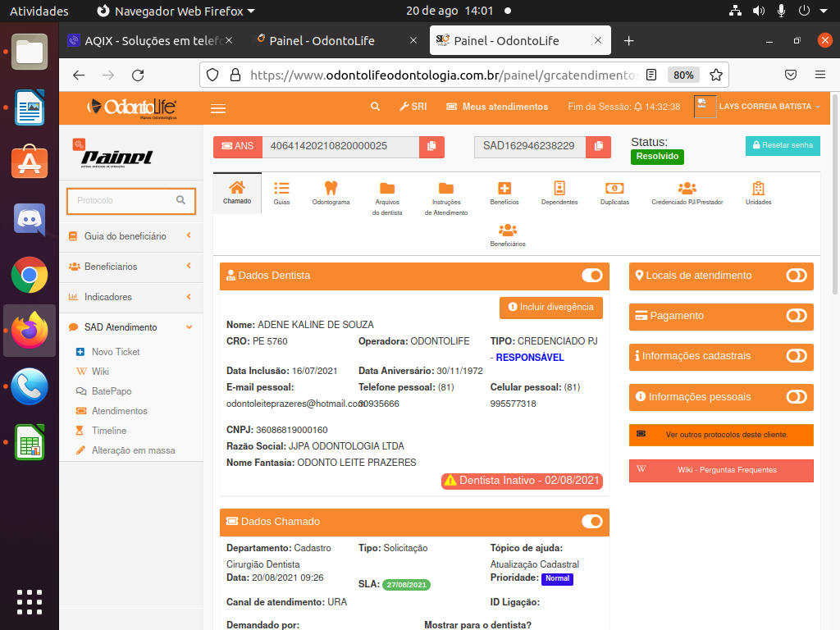Open Firefox application menu
The width and height of the screenshot is (840, 630).
(820, 75)
